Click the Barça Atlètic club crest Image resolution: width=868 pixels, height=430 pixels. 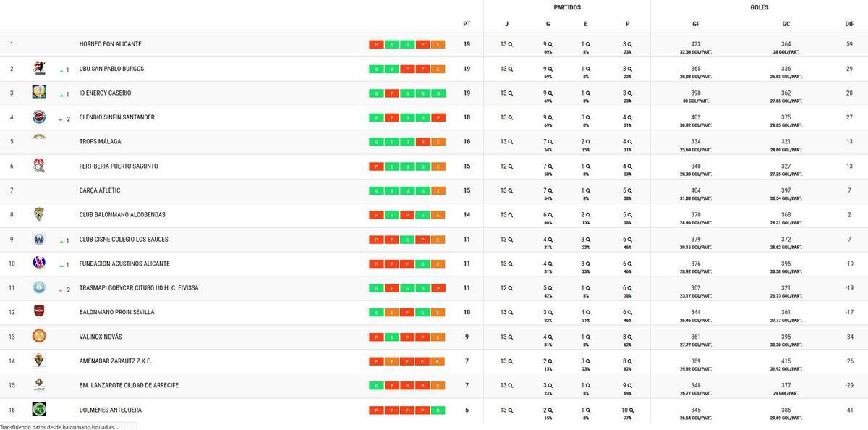38,190
